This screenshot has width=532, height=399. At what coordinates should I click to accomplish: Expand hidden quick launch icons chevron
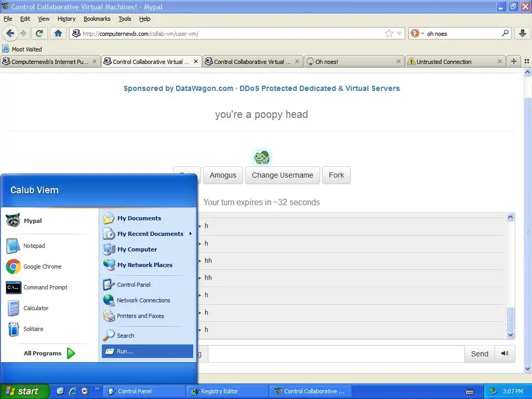click(x=97, y=389)
